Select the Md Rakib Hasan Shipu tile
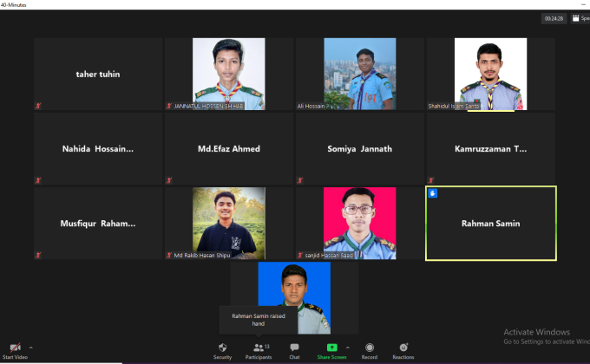Viewport: 590px width, 364px height. (x=229, y=223)
